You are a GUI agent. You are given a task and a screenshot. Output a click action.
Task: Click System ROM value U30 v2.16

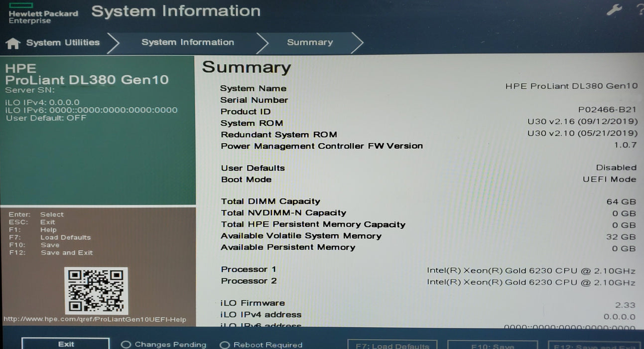[x=582, y=121]
